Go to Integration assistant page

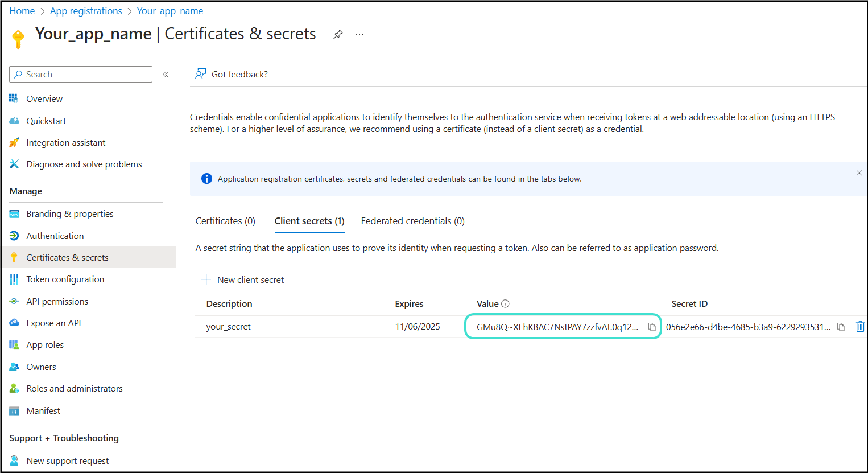[x=66, y=142]
